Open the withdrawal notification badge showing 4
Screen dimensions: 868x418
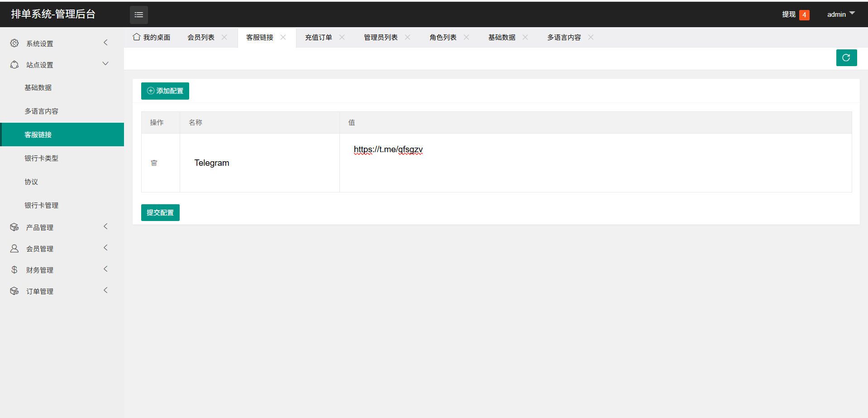[x=804, y=15]
